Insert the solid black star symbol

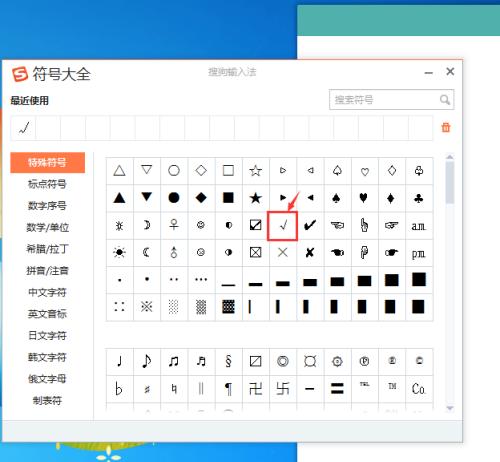point(256,198)
